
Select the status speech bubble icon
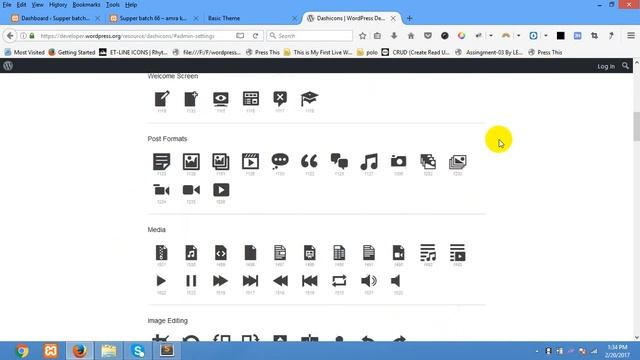pyautogui.click(x=280, y=162)
